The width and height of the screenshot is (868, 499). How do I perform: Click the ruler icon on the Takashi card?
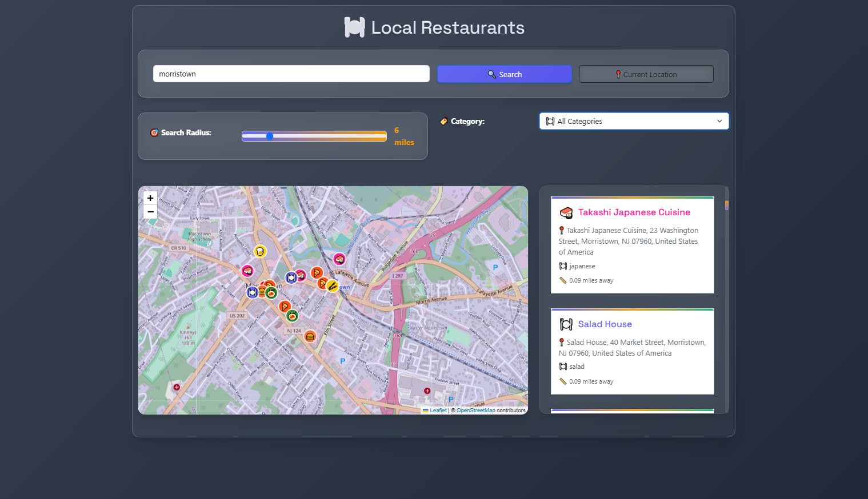(x=563, y=280)
